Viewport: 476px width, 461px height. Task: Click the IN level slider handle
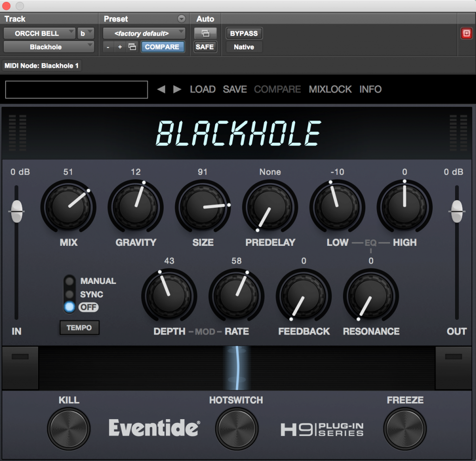coord(17,211)
